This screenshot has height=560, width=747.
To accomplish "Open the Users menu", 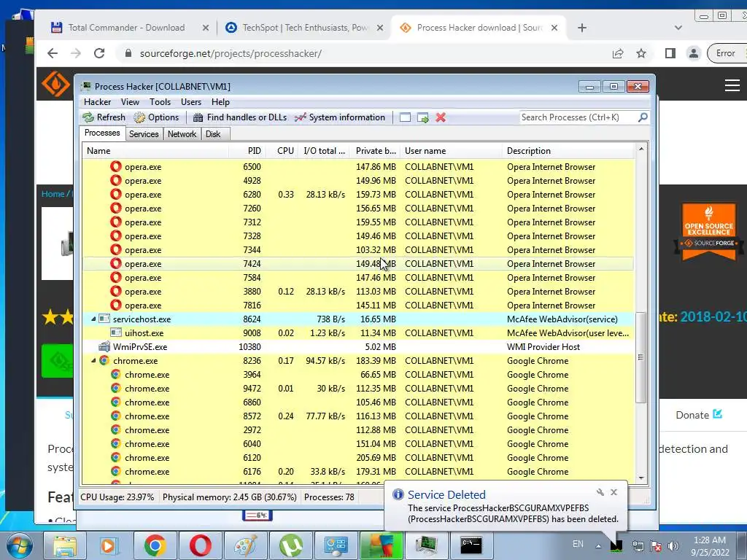I will [x=191, y=102].
